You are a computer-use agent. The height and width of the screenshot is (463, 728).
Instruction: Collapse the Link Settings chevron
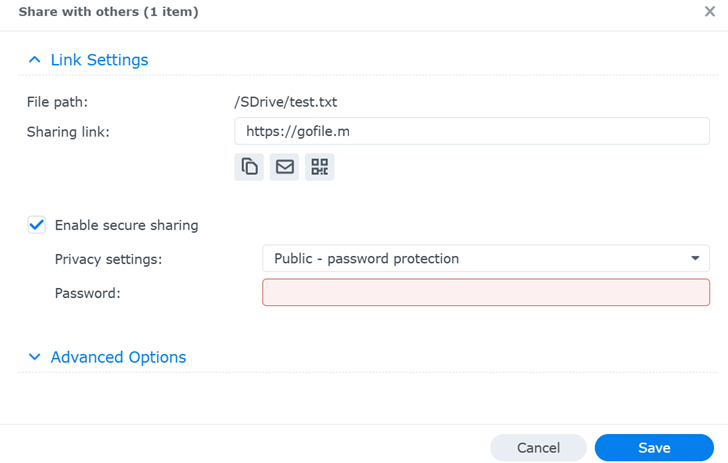(35, 60)
